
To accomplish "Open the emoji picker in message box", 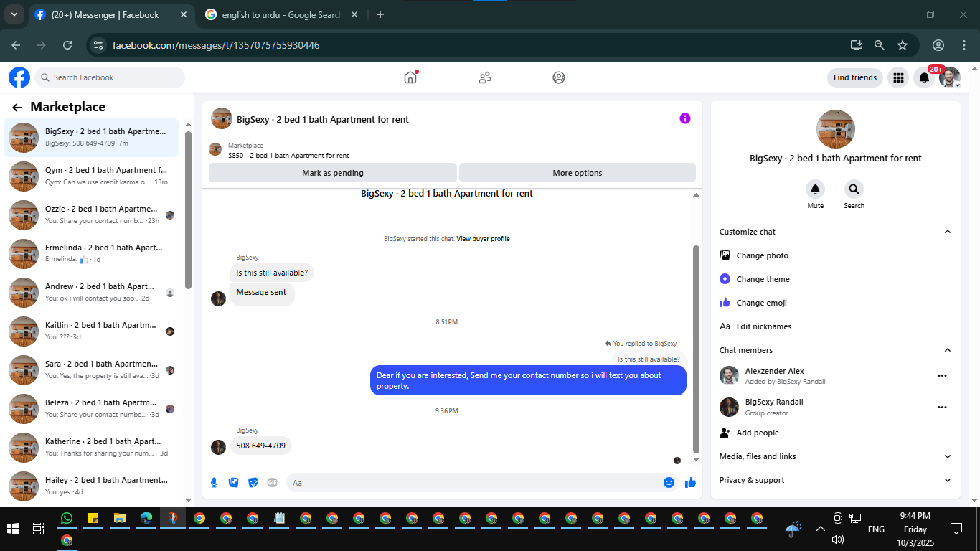I will point(669,483).
